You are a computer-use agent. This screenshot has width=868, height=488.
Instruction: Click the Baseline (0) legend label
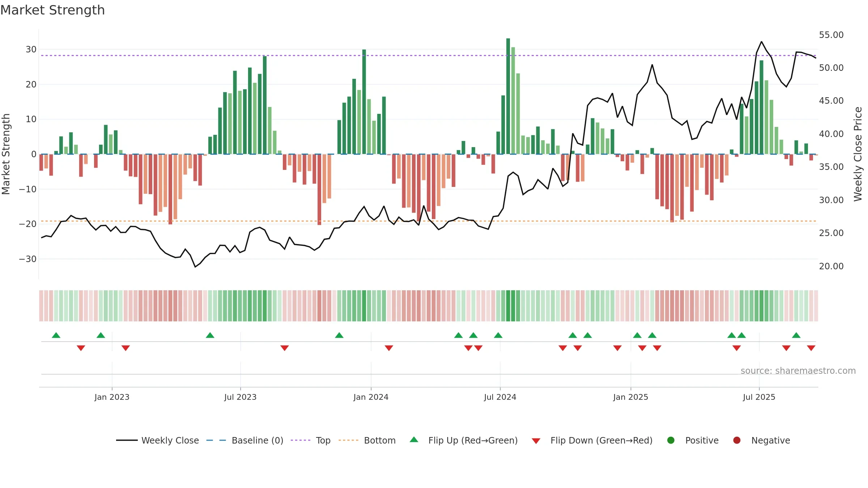tap(258, 440)
